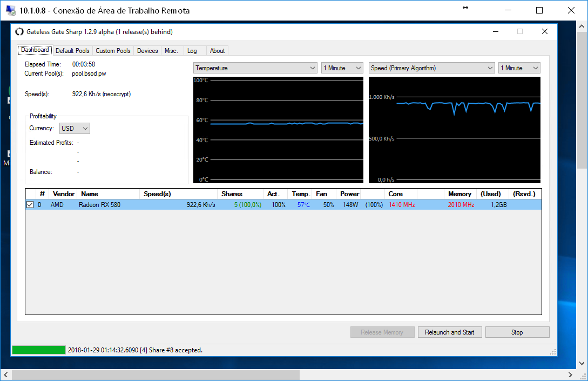Click the 922,6 Kh/s (neoscrypt) speed text
This screenshot has height=381, width=588.
tap(102, 94)
